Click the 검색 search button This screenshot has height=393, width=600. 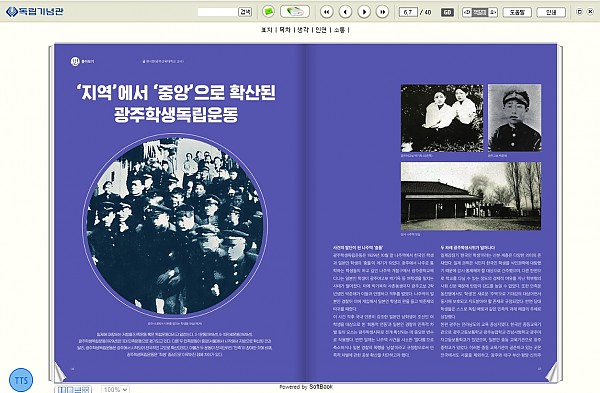[245, 12]
